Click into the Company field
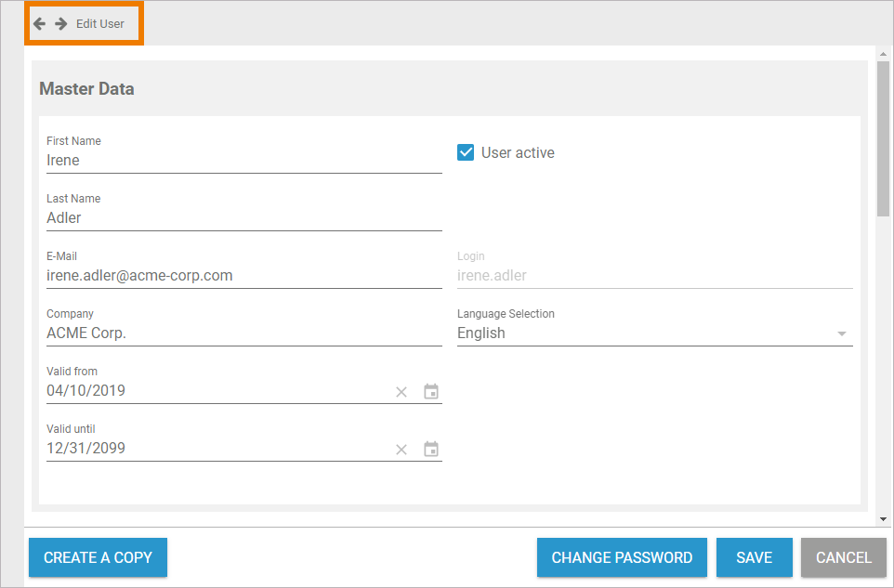Screen dimensions: 894x588 243,333
